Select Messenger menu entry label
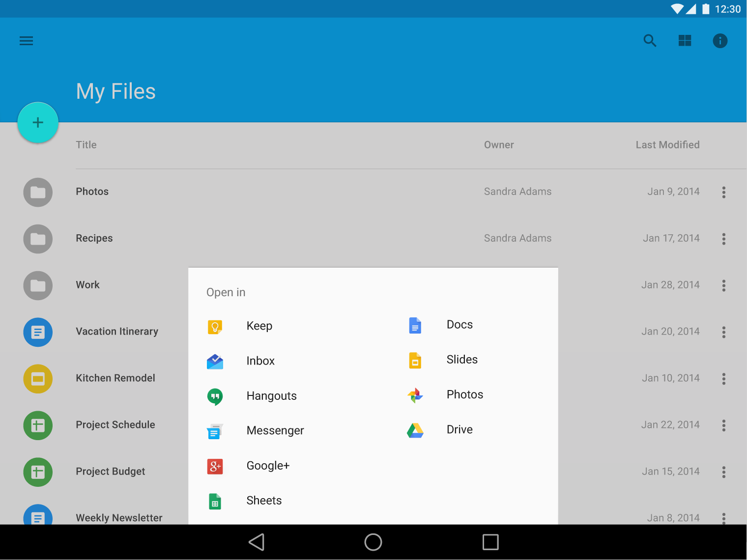 (x=275, y=431)
